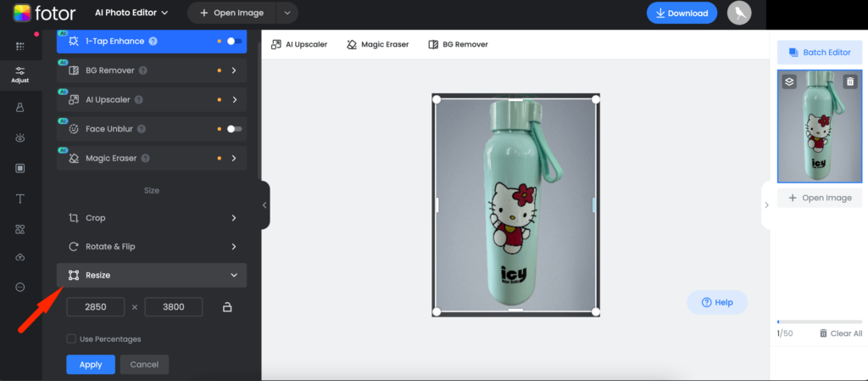Viewport: 868px width, 381px height.
Task: Expand the Open Image arrow dropdown
Action: pyautogui.click(x=287, y=13)
